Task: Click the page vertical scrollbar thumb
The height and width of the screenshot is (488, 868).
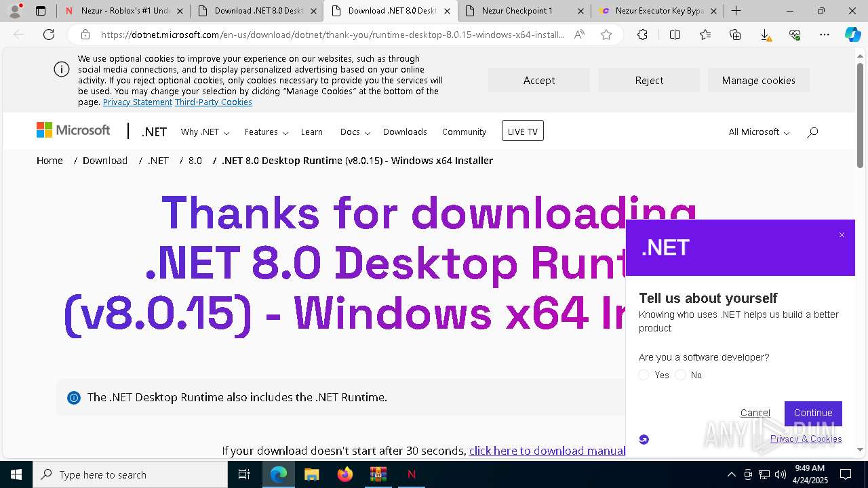Action: pyautogui.click(x=860, y=115)
